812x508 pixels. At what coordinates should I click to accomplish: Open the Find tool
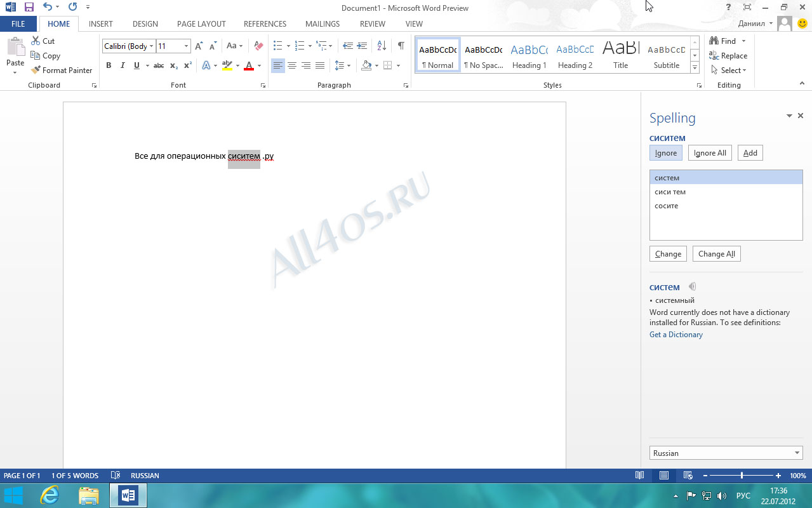pos(723,41)
